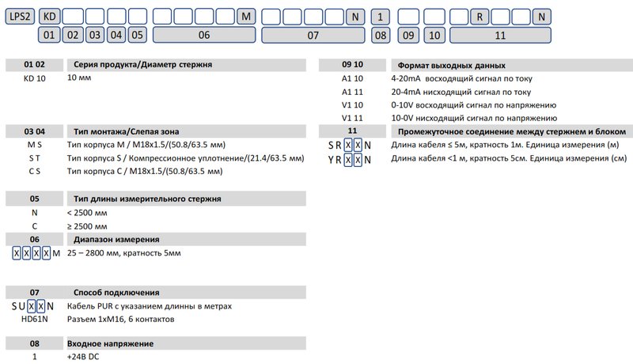Select 'Разъем 1xM16, 6 контактов' text
Viewport: 633px width, 364px height.
(121, 319)
